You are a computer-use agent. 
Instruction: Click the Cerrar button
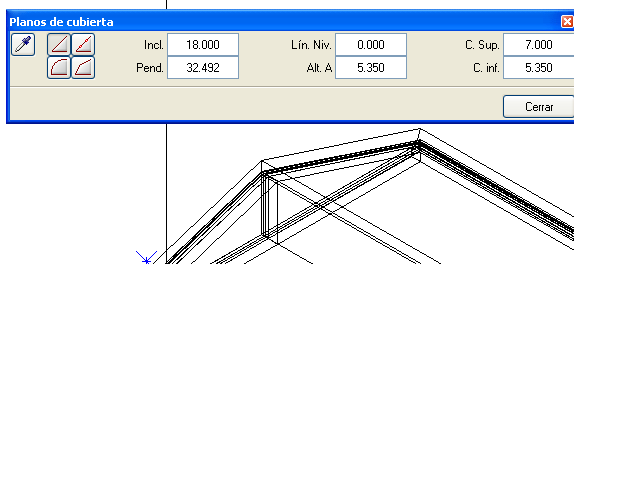coord(538,107)
